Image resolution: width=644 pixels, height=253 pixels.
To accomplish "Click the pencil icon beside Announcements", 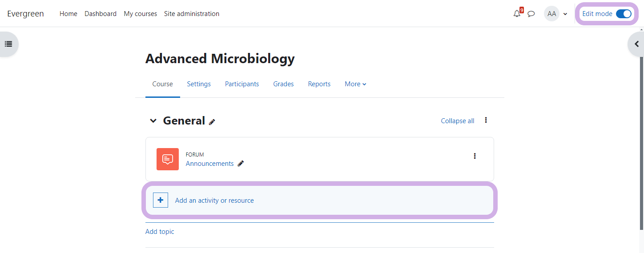I will point(241,164).
